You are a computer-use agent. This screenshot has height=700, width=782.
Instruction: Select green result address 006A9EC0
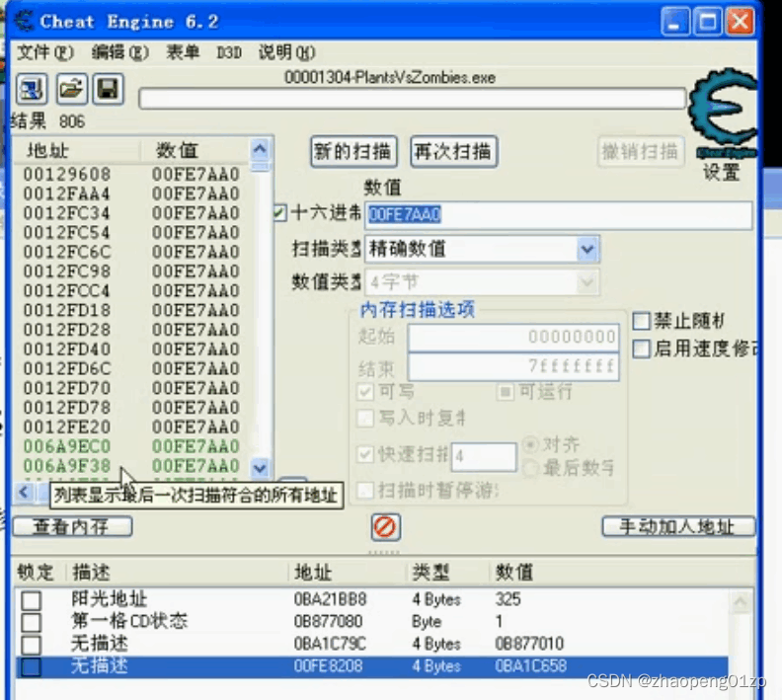click(x=67, y=446)
